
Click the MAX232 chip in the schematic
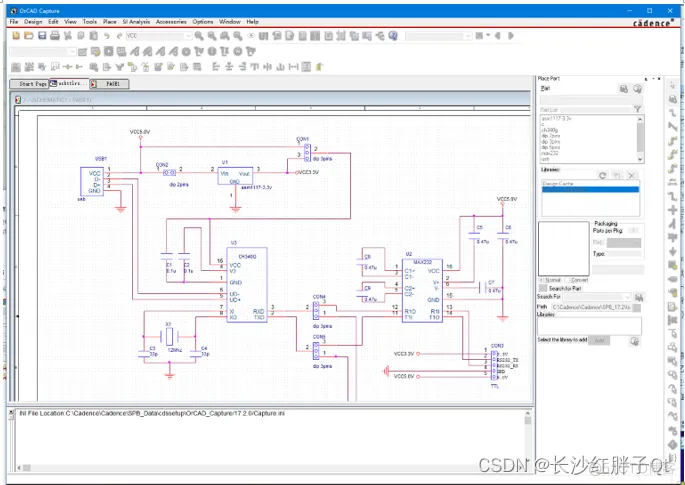[x=422, y=291]
